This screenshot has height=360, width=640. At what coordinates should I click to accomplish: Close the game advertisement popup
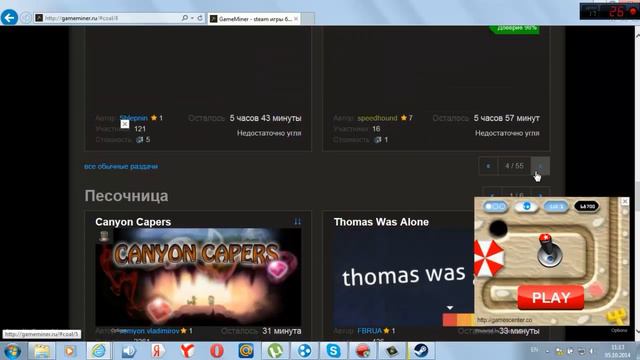coord(625,201)
